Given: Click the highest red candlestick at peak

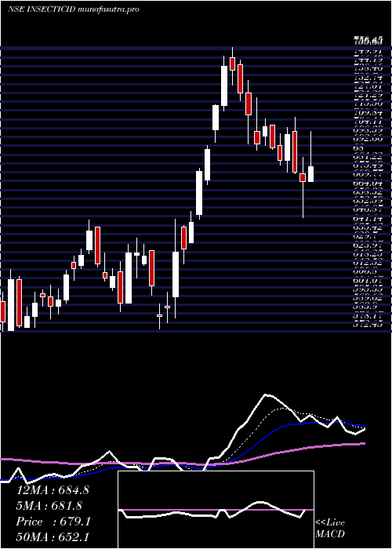Looking at the screenshot, I should pos(232,64).
